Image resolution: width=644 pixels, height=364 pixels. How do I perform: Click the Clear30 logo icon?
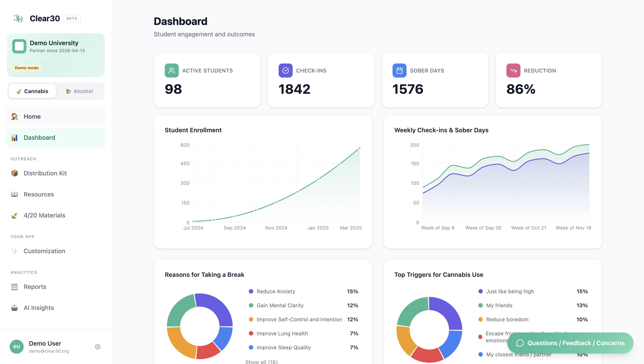(x=18, y=18)
